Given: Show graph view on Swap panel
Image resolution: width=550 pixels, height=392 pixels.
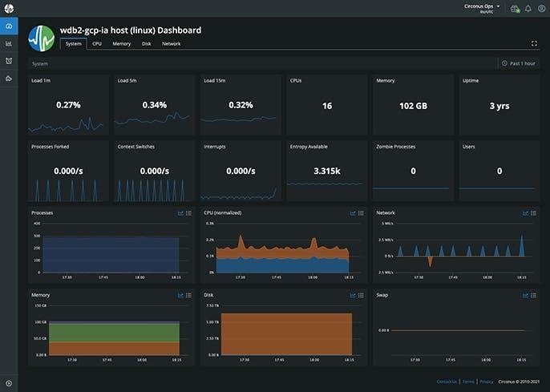Looking at the screenshot, I should pos(525,295).
